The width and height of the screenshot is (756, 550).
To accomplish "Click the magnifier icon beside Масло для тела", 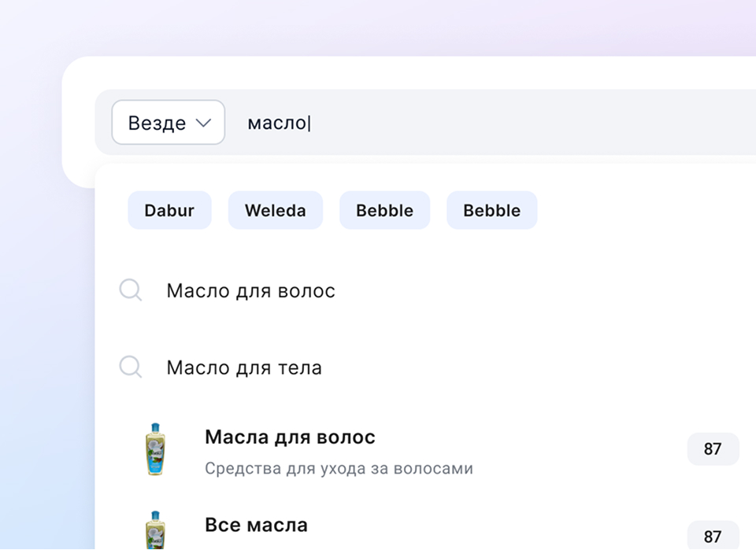I will point(131,367).
